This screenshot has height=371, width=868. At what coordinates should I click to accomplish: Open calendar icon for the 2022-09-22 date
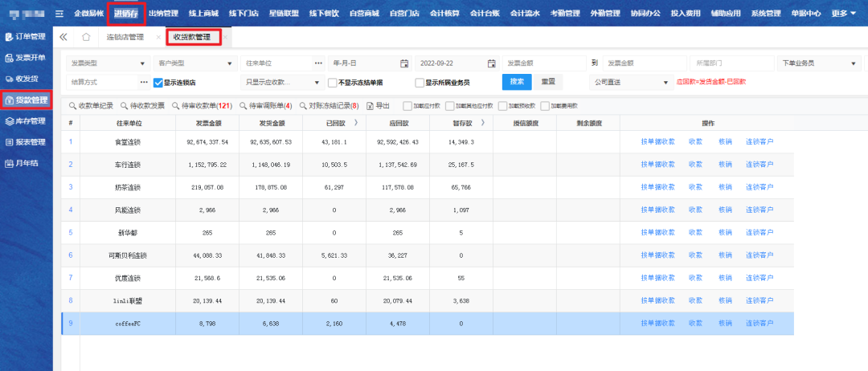tap(492, 63)
